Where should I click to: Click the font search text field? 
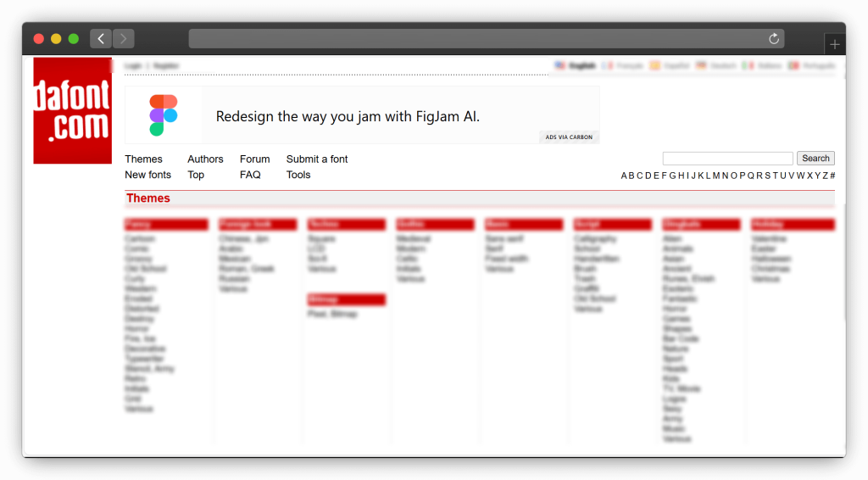point(727,159)
